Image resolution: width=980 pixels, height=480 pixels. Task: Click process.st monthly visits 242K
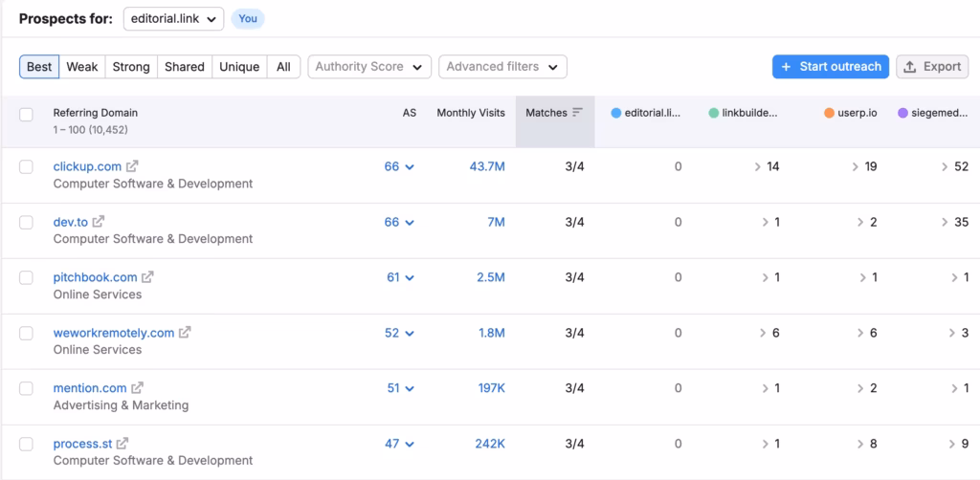489,444
